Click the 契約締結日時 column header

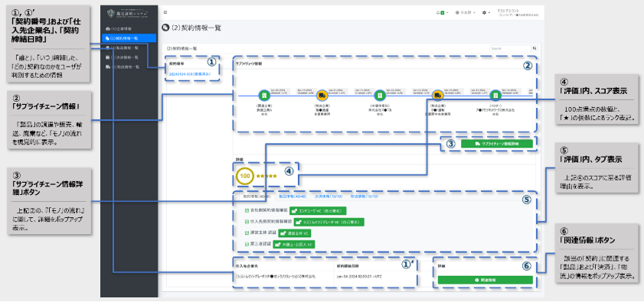click(x=347, y=266)
